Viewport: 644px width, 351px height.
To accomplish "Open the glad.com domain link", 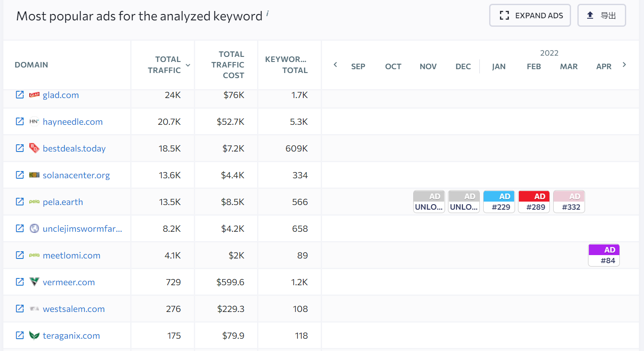I will (x=61, y=95).
